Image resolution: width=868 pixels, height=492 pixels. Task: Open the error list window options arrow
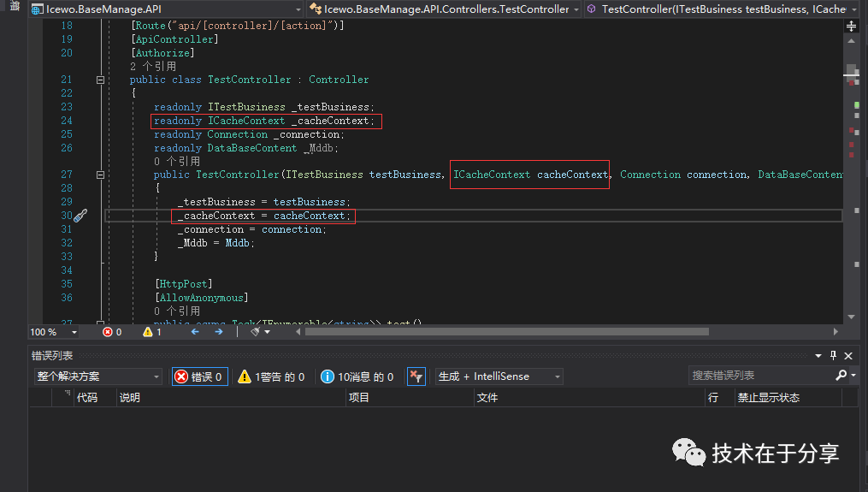818,356
